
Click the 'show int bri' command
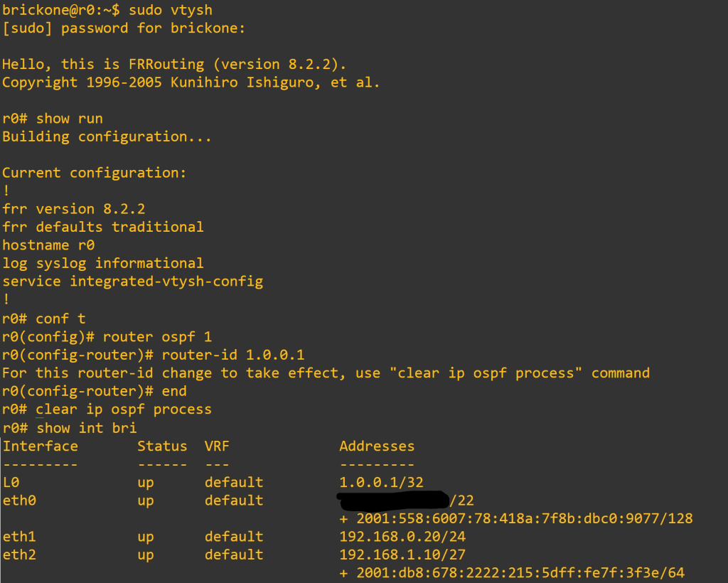(x=86, y=428)
